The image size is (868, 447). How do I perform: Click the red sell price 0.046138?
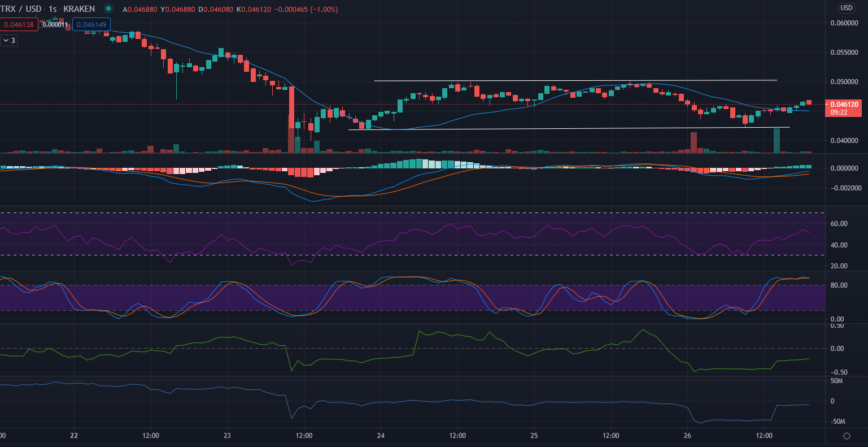[x=19, y=24]
